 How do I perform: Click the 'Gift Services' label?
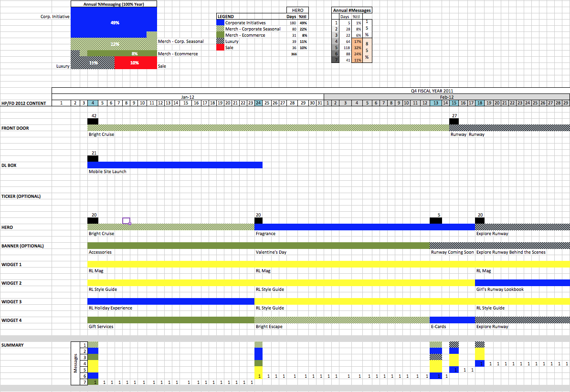101,327
